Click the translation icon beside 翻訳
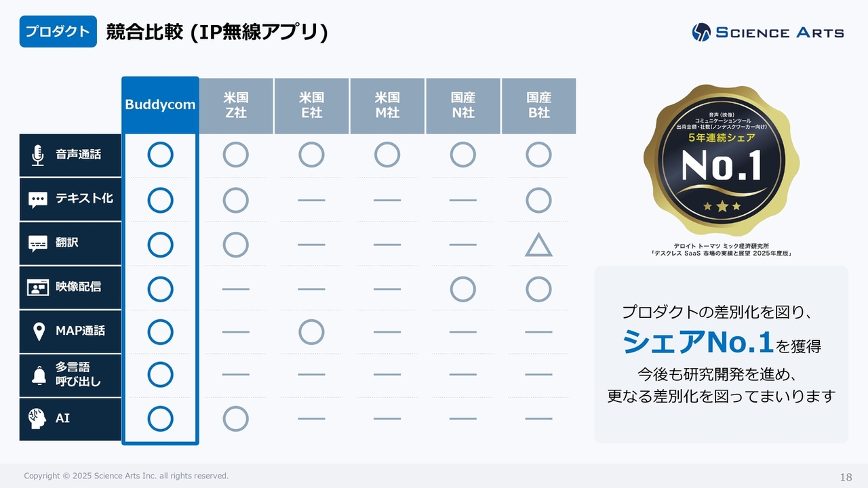868x488 pixels. click(x=38, y=243)
